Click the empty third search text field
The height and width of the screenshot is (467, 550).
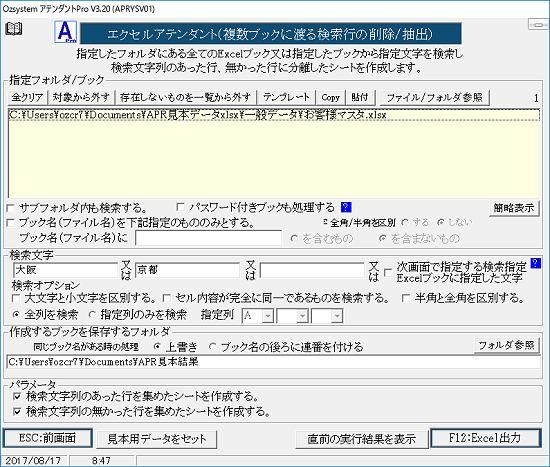coord(312,270)
